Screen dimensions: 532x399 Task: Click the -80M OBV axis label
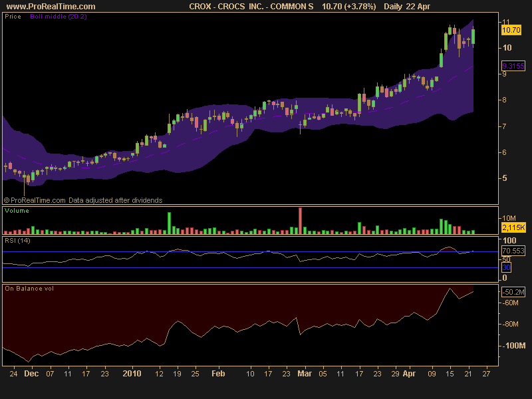pos(511,324)
